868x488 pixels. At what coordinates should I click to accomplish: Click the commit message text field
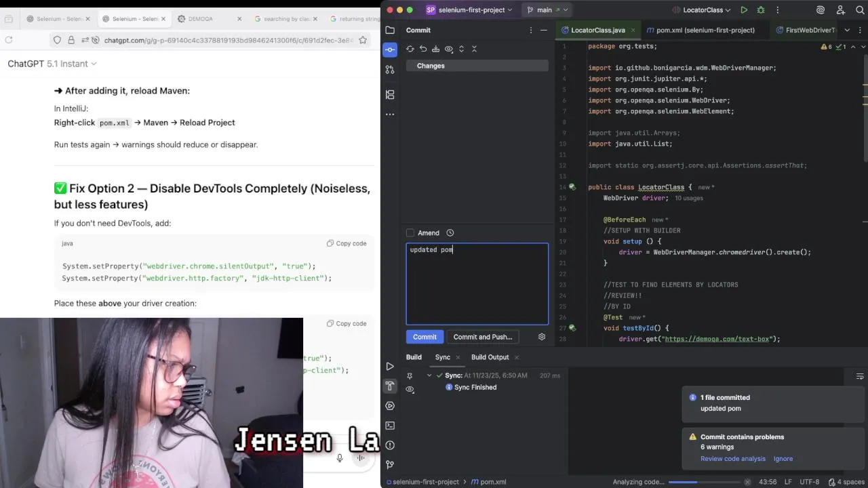click(x=477, y=284)
